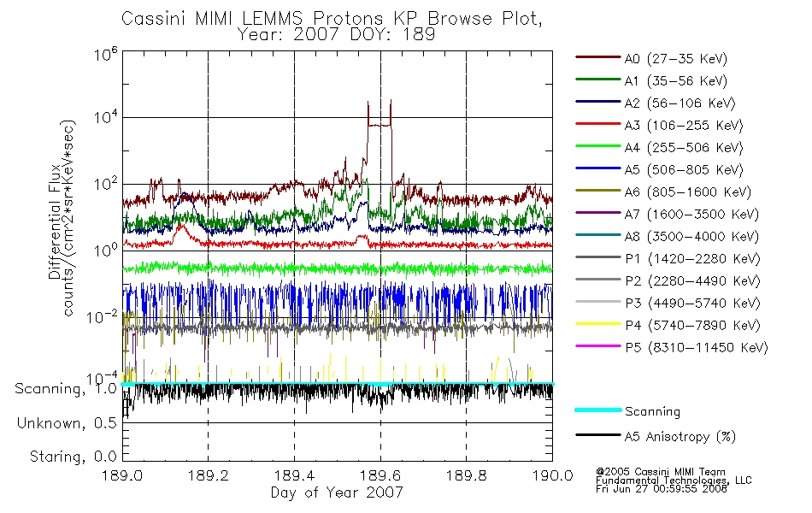Image resolution: width=812 pixels, height=513 pixels.
Task: Click the 10^0 y-axis tick label
Action: pos(106,251)
